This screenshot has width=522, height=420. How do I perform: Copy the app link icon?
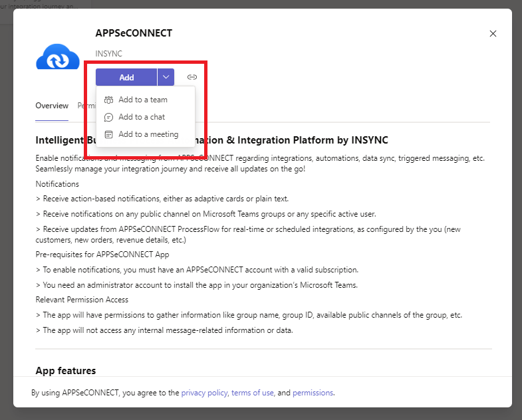(192, 77)
